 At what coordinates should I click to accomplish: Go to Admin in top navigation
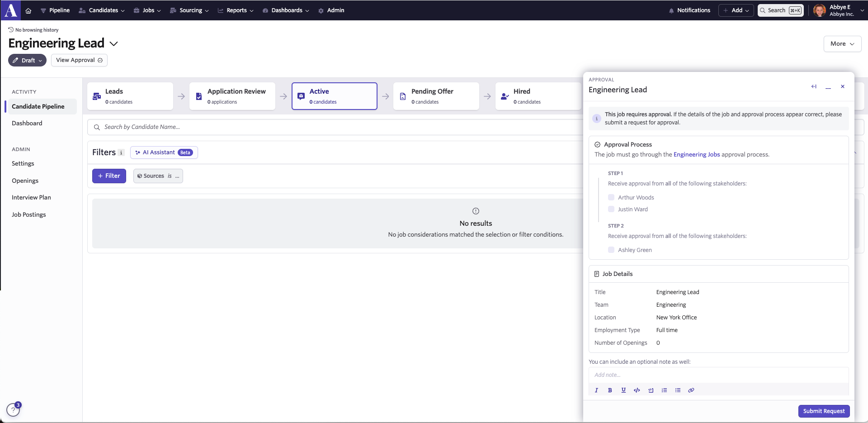coord(331,10)
